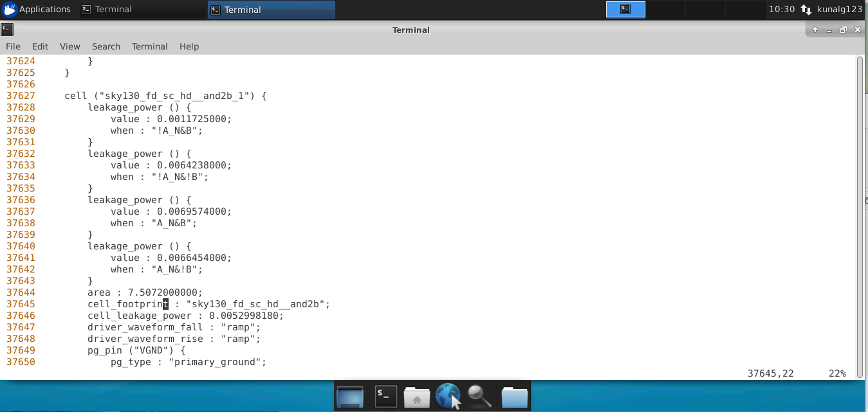The height and width of the screenshot is (412, 868).
Task: Open the Edit menu
Action: 40,46
